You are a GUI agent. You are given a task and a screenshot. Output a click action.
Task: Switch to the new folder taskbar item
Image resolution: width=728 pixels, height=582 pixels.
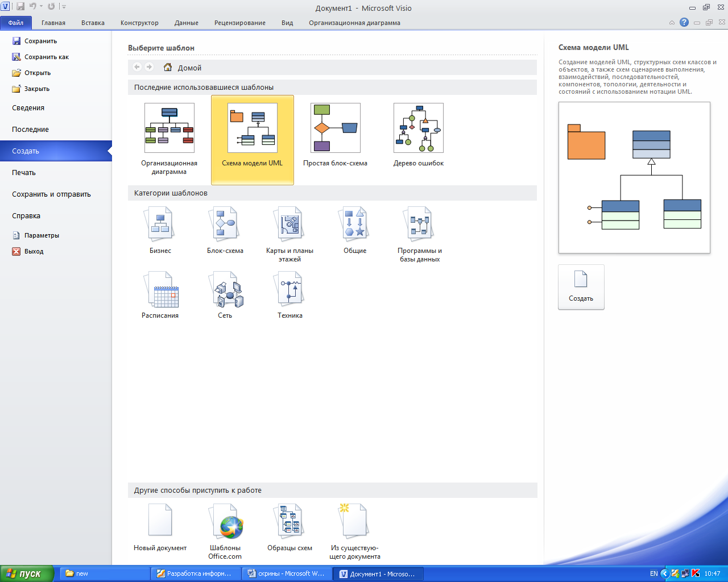(105, 573)
